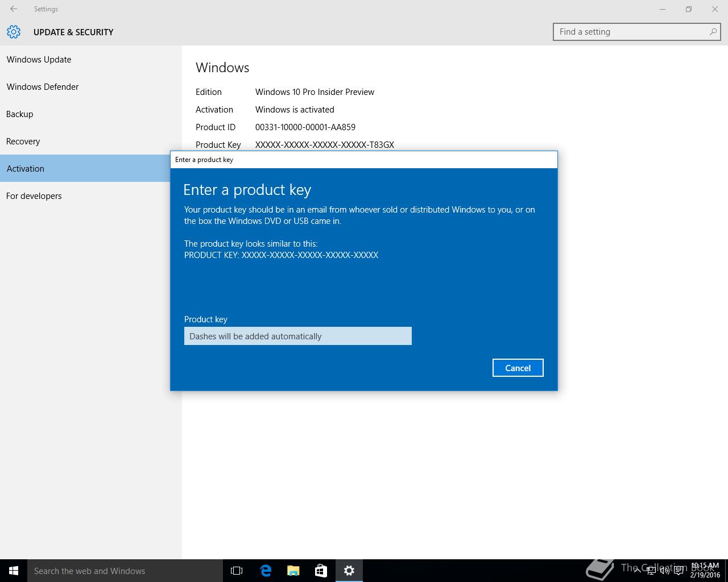Open the Windows Store taskbar icon

321,571
